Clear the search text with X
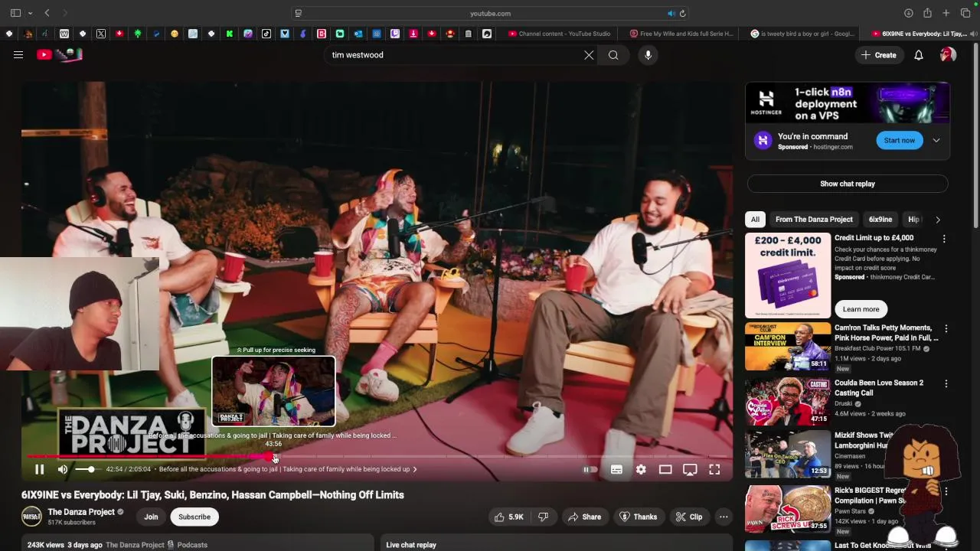The image size is (980, 551). [589, 55]
